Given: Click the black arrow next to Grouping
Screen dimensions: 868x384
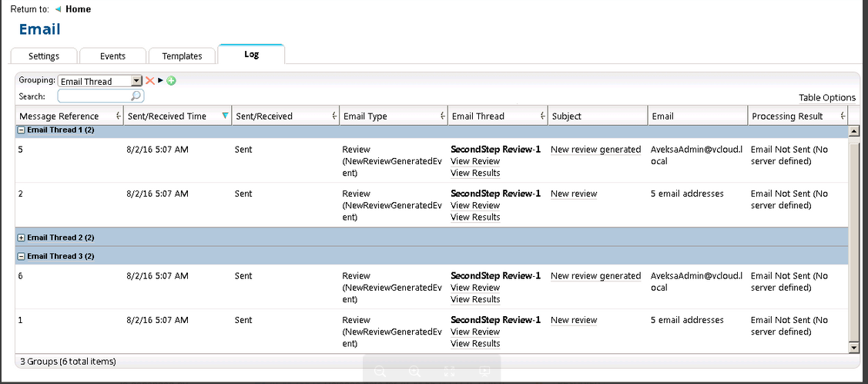Looking at the screenshot, I should click(x=160, y=80).
